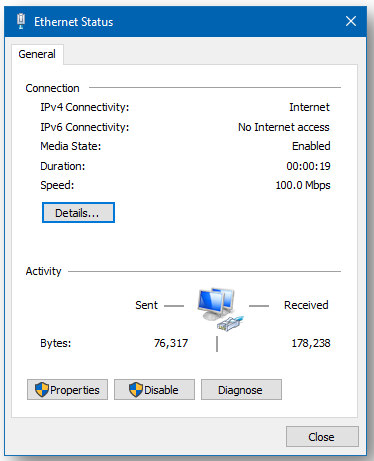Click the network computers activity icon
374x461 pixels.
coord(220,310)
